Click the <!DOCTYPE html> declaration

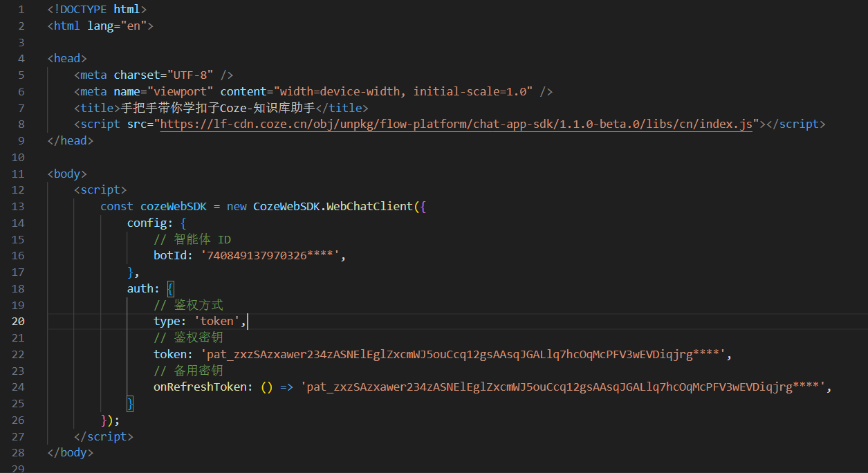(97, 10)
